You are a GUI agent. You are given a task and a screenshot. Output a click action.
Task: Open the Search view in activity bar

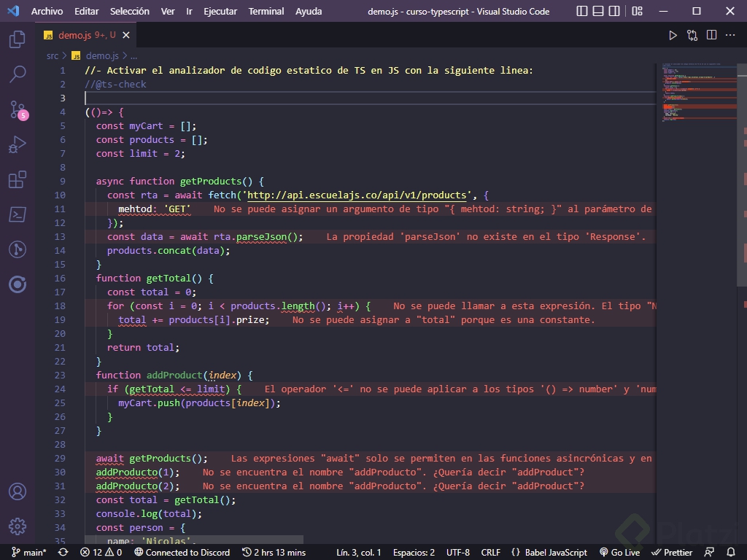pos(18,74)
